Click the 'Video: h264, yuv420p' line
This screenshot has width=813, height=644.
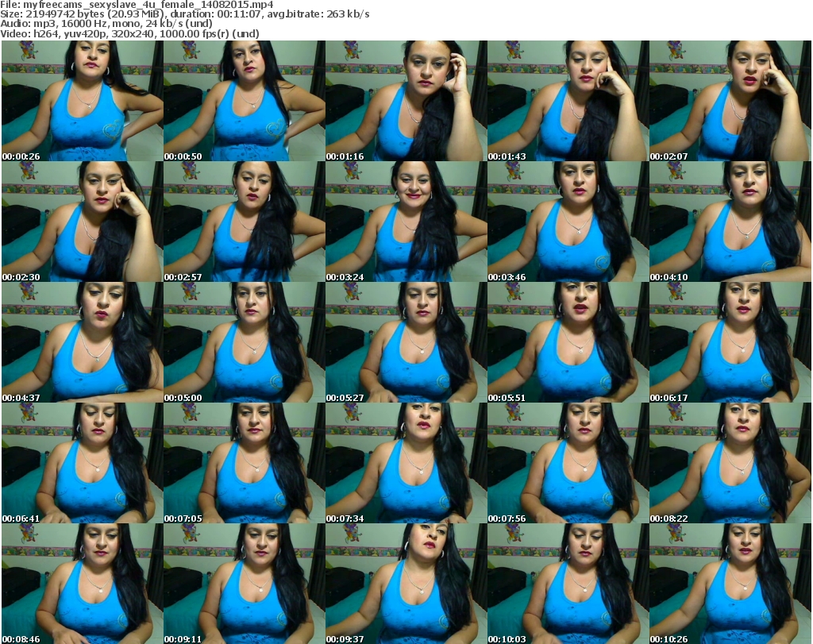[129, 33]
